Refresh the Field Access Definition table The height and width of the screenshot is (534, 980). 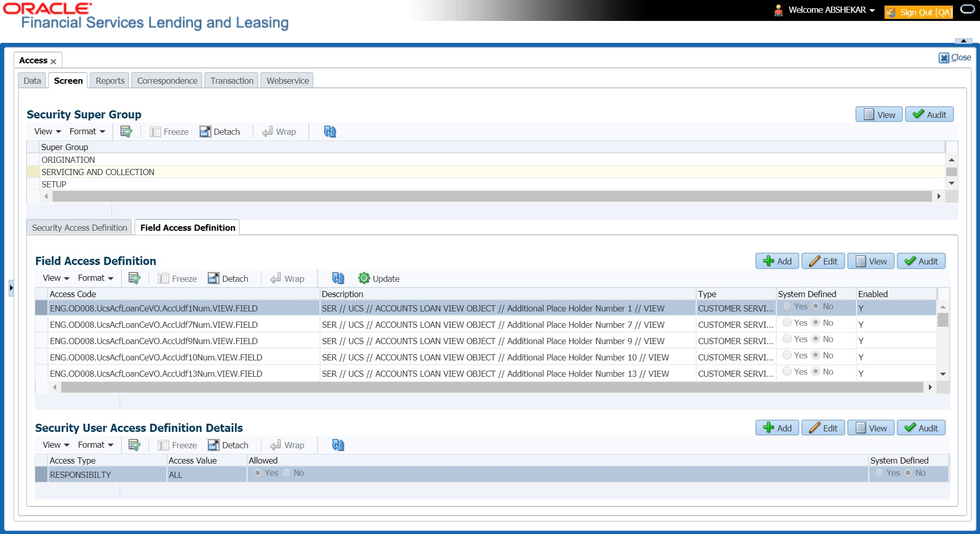[338, 278]
